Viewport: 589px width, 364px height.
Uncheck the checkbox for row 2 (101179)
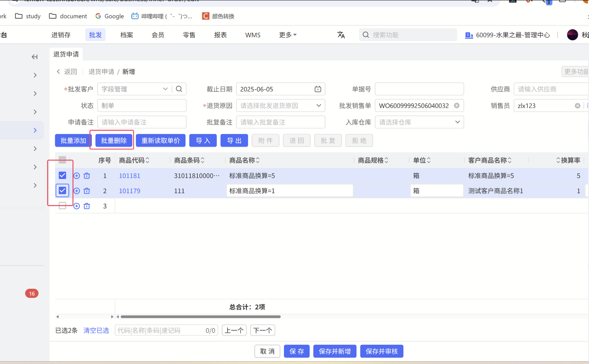[x=62, y=190]
